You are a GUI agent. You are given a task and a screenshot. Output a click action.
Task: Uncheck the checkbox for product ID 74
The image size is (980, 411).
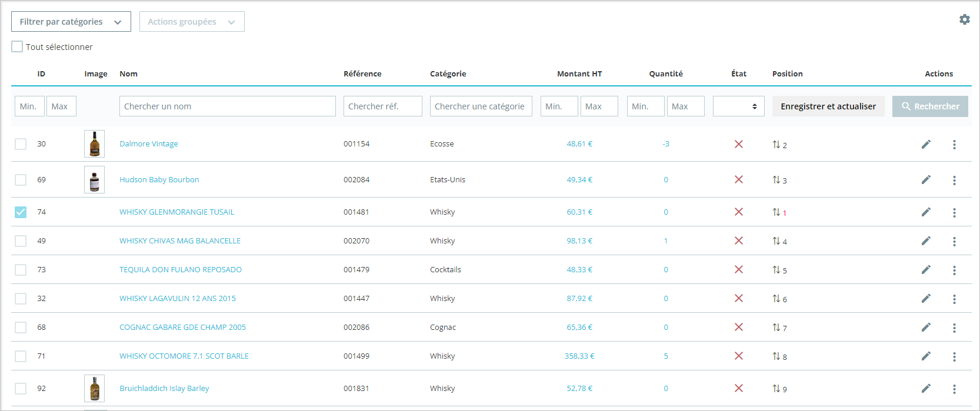[x=21, y=212]
